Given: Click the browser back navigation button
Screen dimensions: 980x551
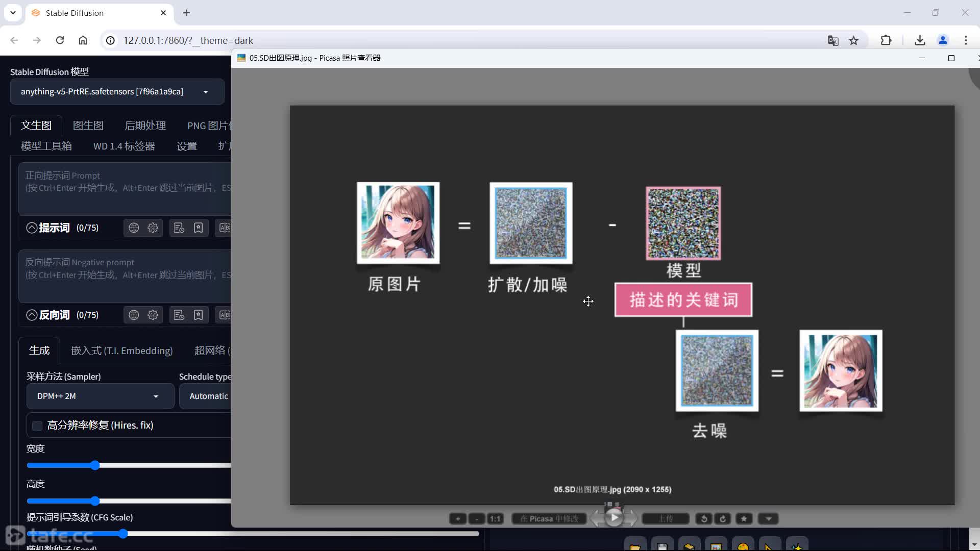Looking at the screenshot, I should pos(14,40).
